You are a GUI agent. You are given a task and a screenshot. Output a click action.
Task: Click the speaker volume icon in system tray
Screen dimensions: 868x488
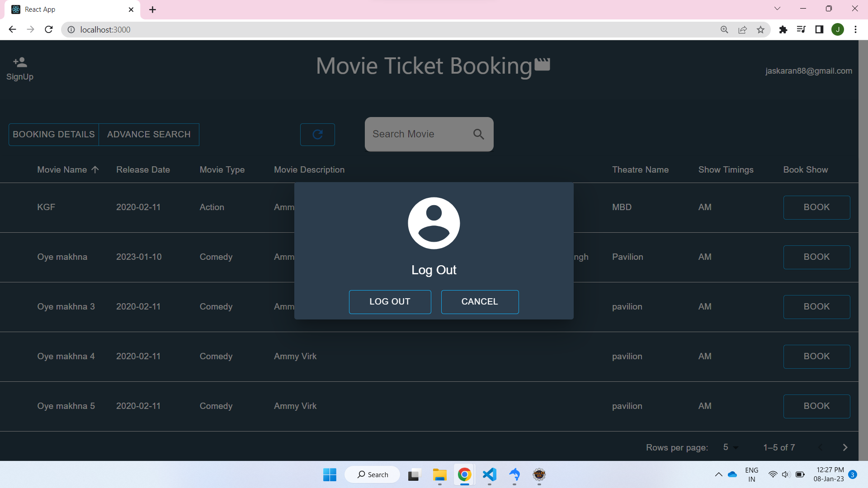[x=786, y=474]
